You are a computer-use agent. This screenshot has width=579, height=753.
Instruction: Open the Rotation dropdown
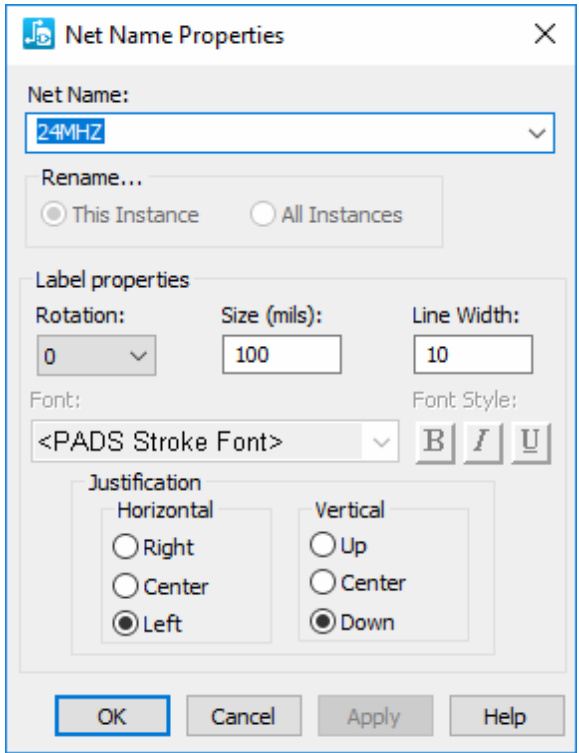coord(96,355)
